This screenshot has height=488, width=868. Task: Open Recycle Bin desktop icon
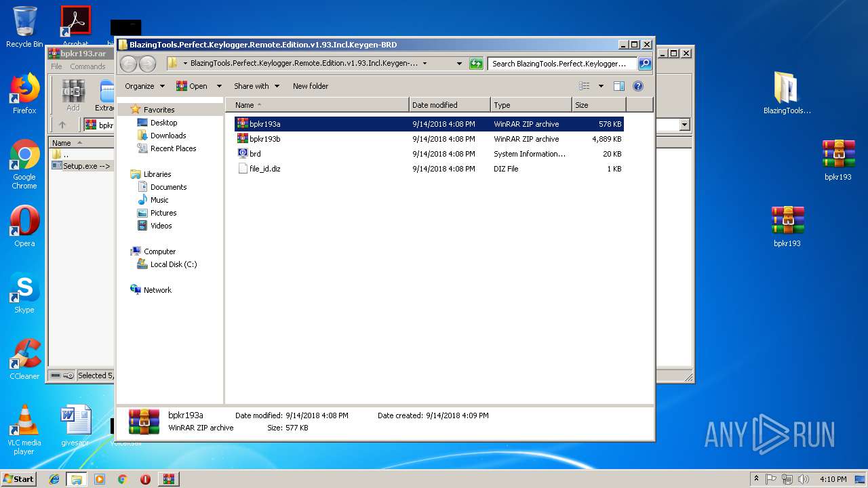24,27
